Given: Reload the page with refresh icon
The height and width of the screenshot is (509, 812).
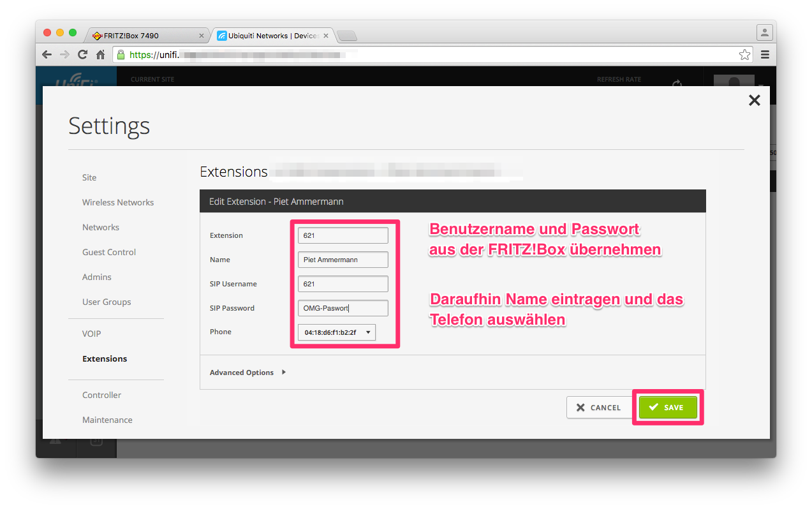Looking at the screenshot, I should point(82,55).
